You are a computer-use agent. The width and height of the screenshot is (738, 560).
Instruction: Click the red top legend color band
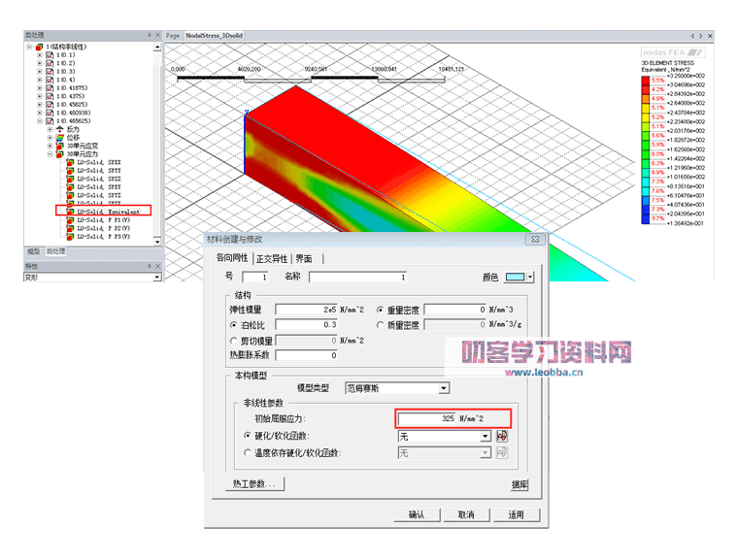(646, 81)
